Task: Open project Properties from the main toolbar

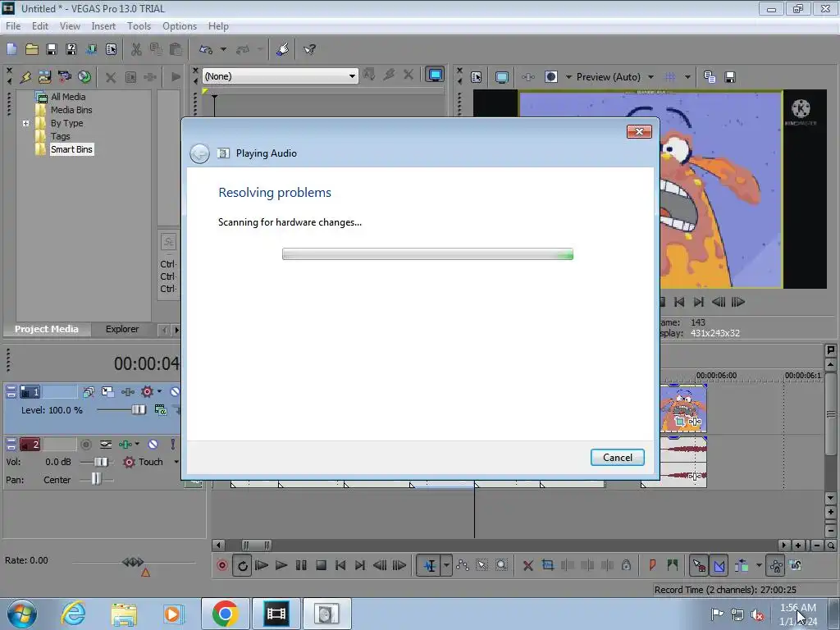Action: pos(111,49)
